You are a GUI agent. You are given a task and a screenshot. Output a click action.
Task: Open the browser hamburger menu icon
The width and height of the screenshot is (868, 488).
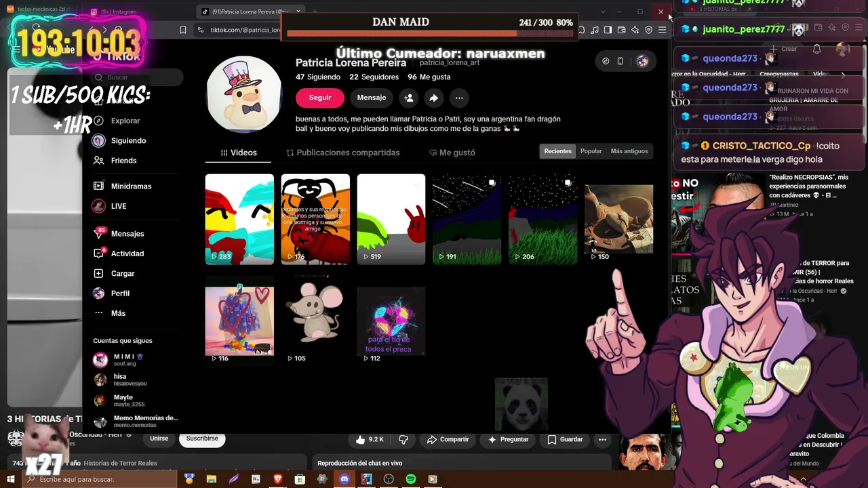(662, 30)
